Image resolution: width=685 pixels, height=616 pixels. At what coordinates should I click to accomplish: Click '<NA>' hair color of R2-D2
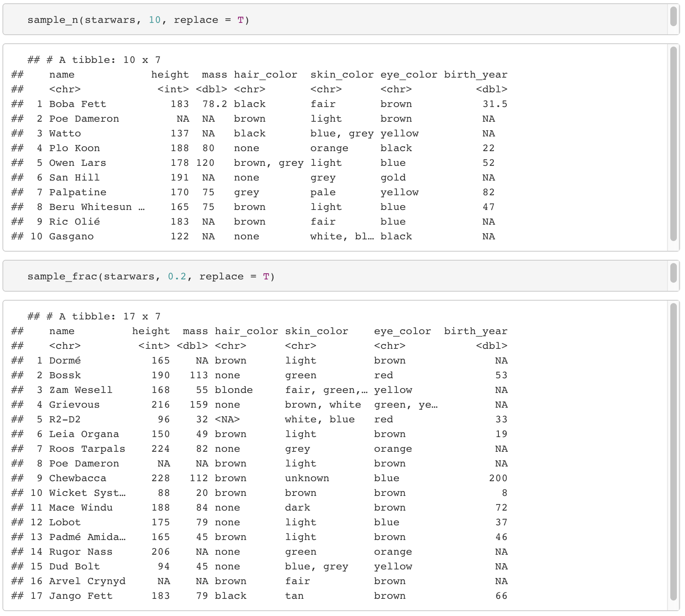click(x=227, y=420)
